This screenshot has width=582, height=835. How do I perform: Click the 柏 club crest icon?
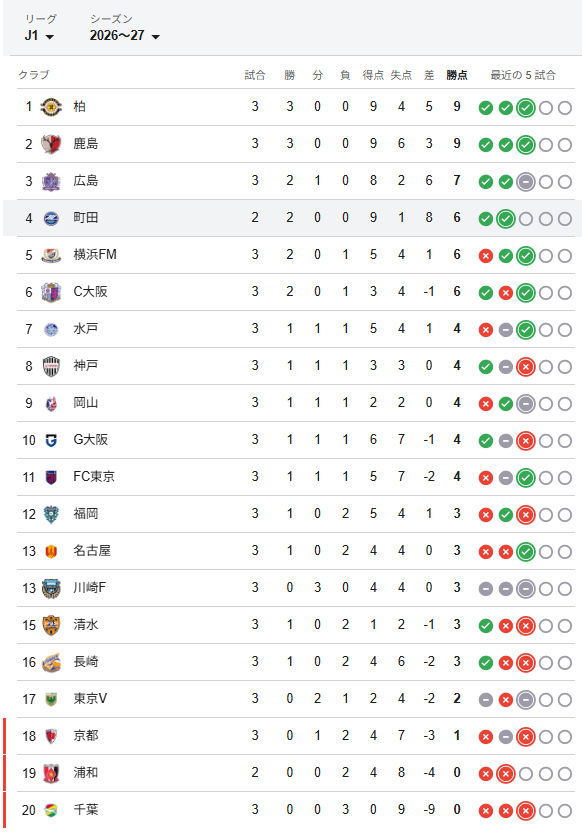(51, 107)
